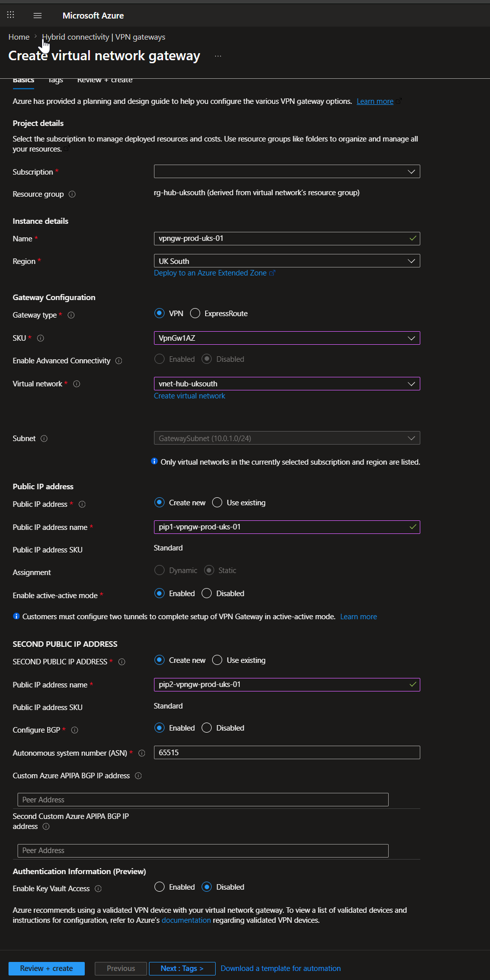Choose Use existing for first Public IP address

217,502
